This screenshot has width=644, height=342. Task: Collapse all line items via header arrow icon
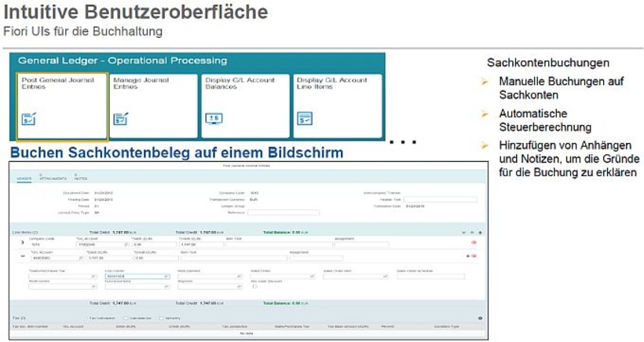click(x=472, y=233)
